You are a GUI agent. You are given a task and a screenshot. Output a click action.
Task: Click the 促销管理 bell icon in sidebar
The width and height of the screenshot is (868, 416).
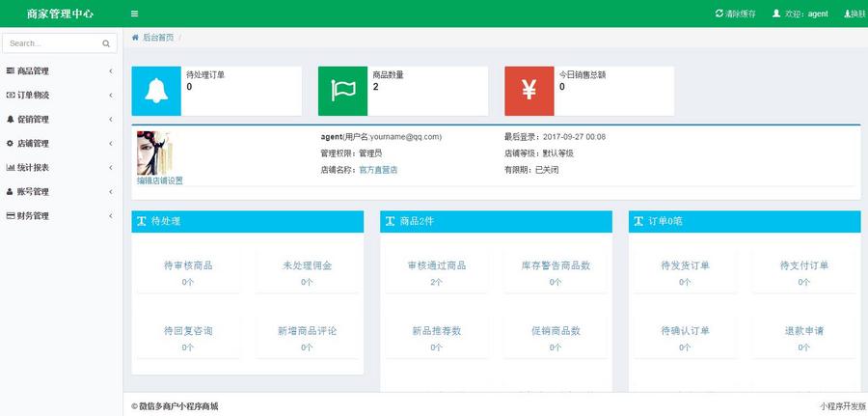click(10, 119)
